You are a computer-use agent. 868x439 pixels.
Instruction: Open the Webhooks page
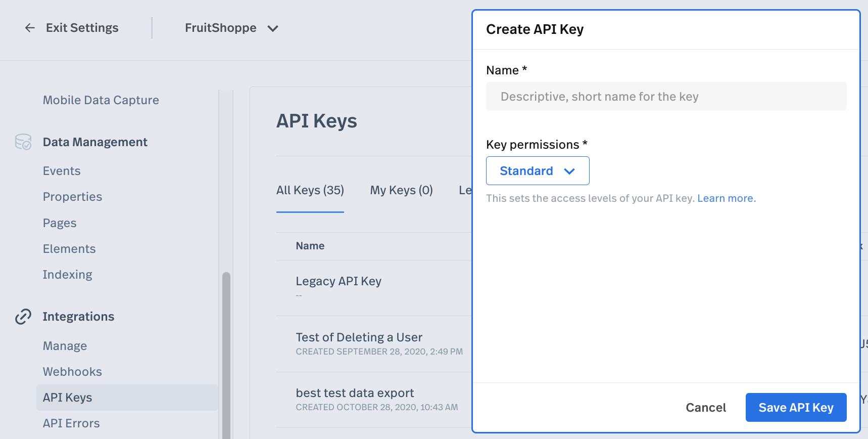(72, 372)
